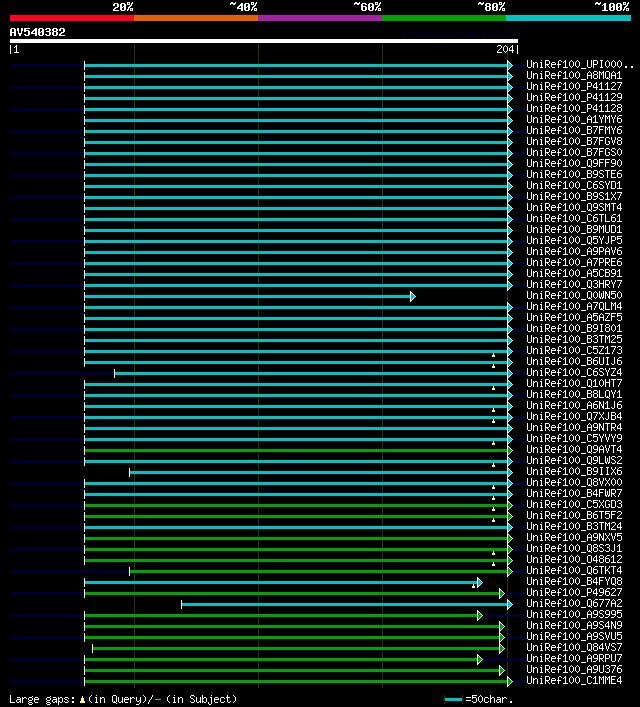Click the UniRef100_Q0WN50 label
The image size is (640, 707).
click(574, 295)
